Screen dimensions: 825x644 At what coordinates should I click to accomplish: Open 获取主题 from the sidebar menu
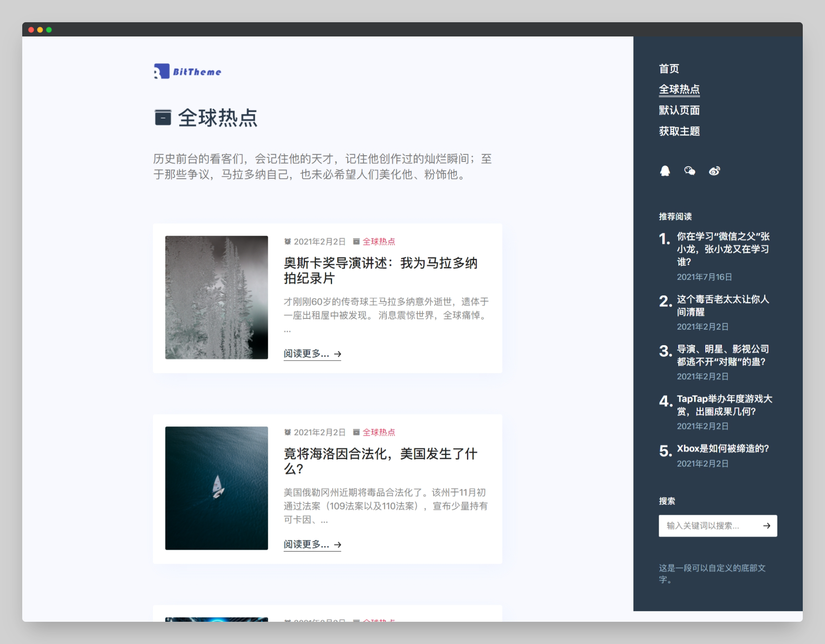(x=679, y=131)
